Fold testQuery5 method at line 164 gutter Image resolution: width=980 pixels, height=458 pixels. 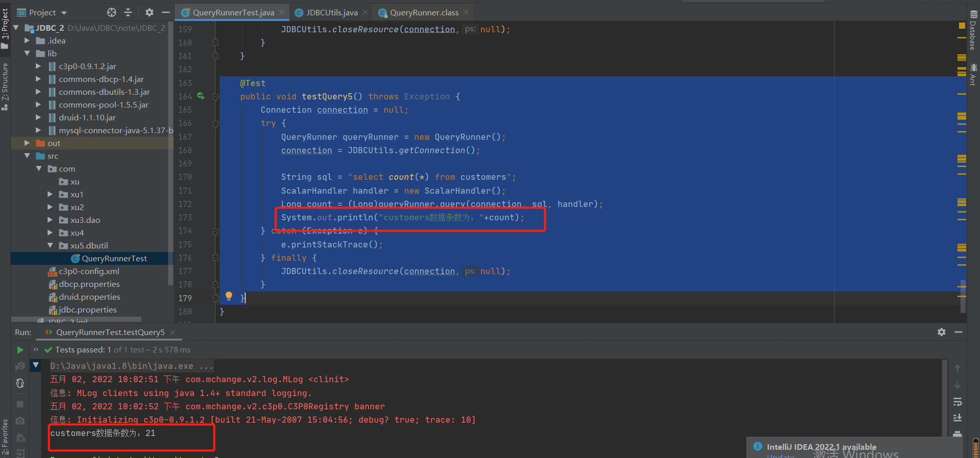click(216, 97)
